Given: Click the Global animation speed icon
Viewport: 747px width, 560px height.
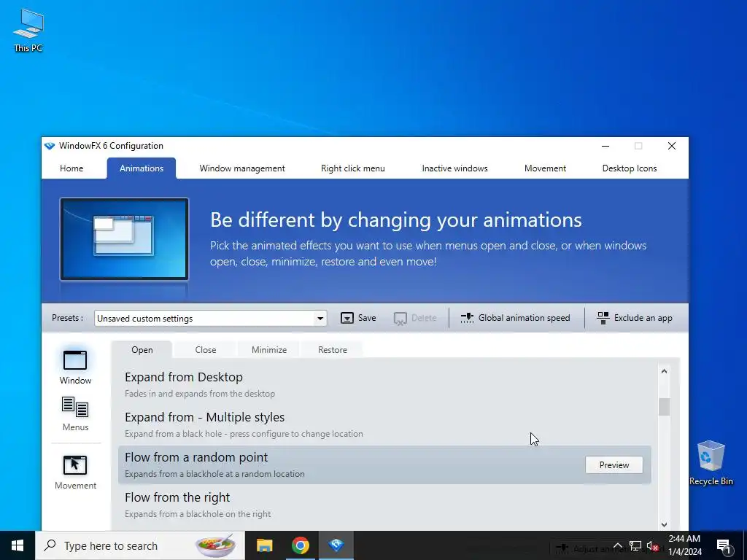Looking at the screenshot, I should [467, 318].
